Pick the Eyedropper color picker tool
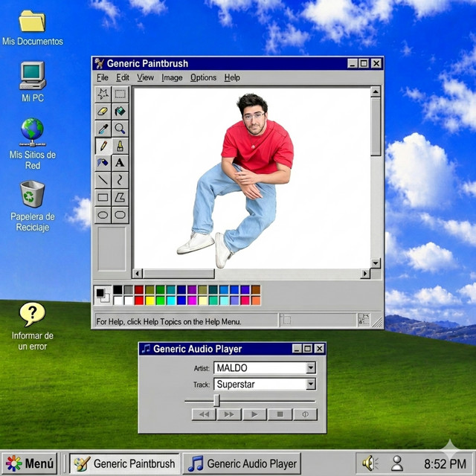Viewport: 476px width, 476px height. pyautogui.click(x=103, y=129)
